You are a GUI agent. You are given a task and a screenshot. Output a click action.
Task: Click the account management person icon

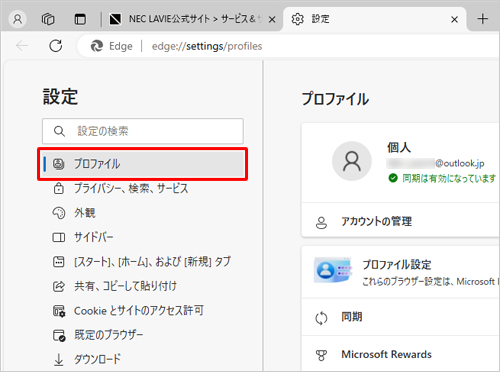pyautogui.click(x=321, y=223)
